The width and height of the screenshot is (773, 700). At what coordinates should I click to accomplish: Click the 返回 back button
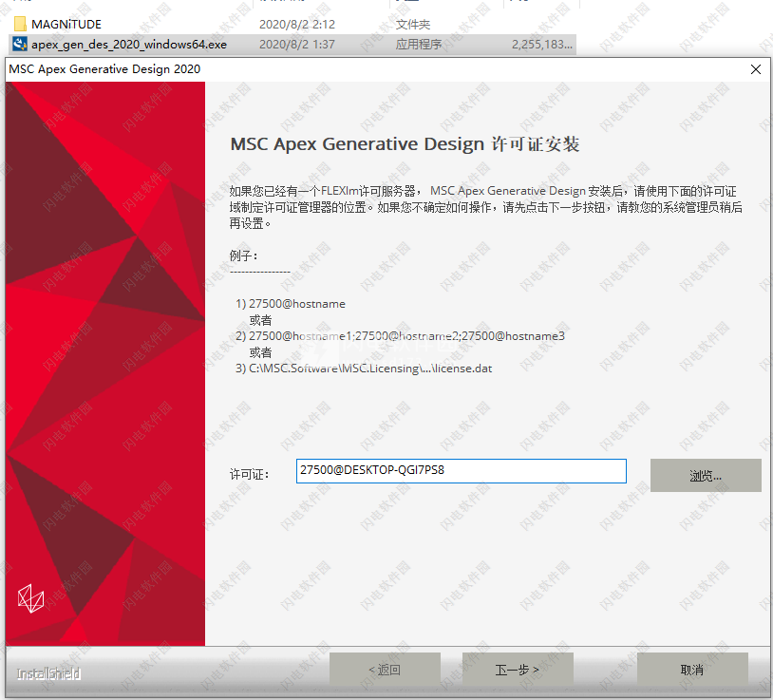(x=385, y=670)
